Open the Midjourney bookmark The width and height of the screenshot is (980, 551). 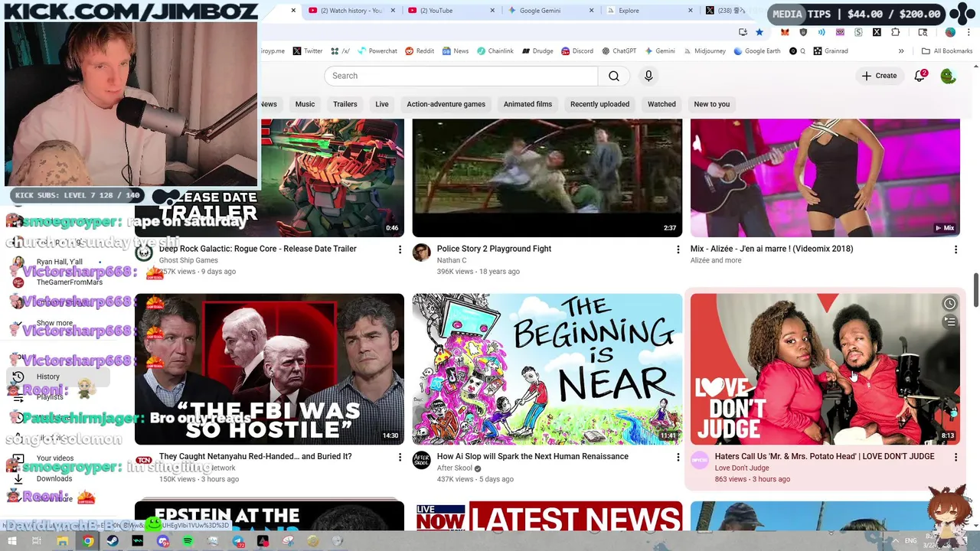pos(704,51)
